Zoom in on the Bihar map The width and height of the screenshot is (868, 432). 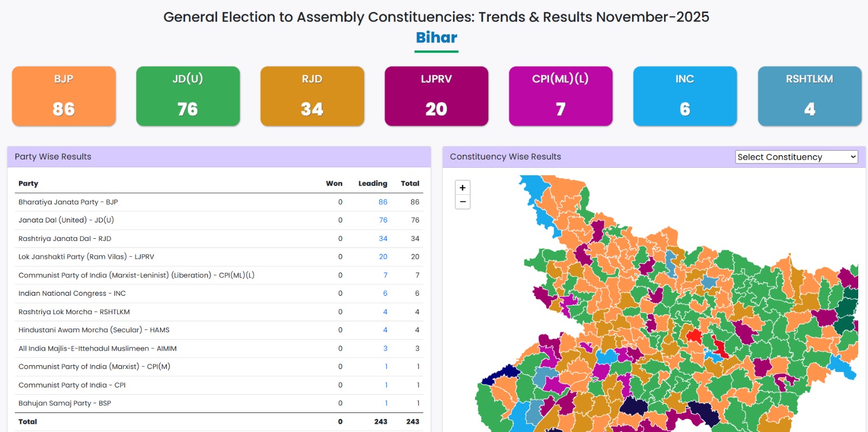coord(463,188)
